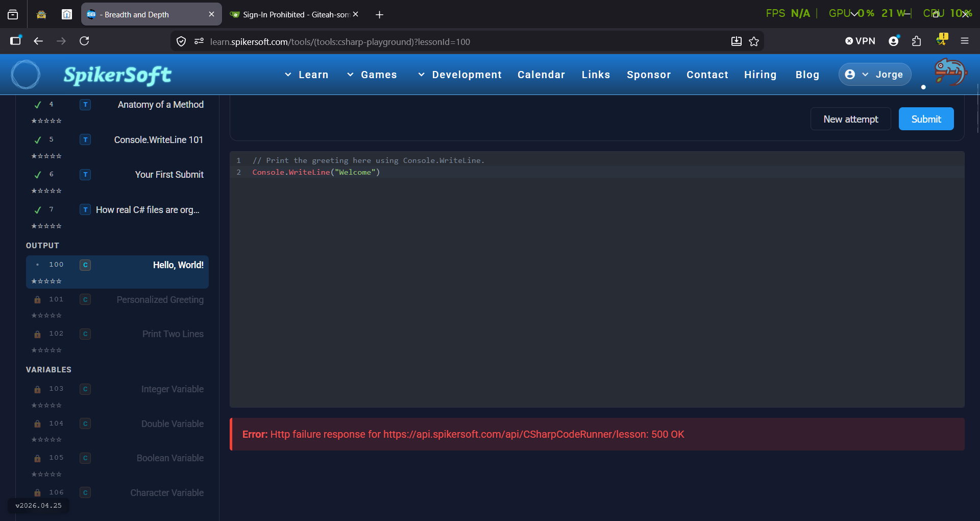Click the star rating under lesson 5
The width and height of the screenshot is (980, 521).
46,156
